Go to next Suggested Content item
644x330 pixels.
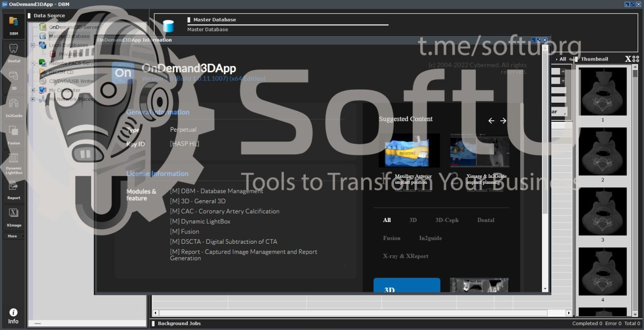(503, 120)
